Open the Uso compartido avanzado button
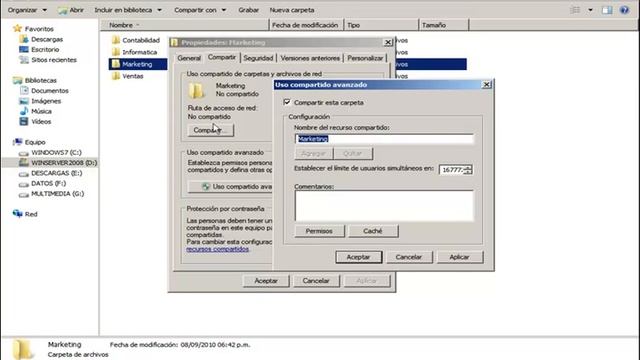Viewport: 640px width, 360px height. 230,187
